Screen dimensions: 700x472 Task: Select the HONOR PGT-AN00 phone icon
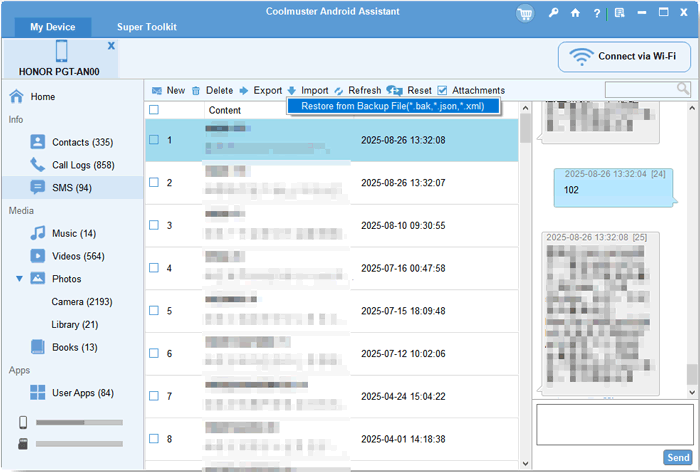(x=62, y=50)
